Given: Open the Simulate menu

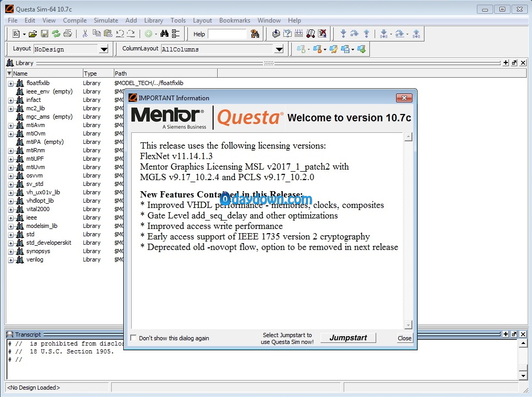Looking at the screenshot, I should pos(106,20).
